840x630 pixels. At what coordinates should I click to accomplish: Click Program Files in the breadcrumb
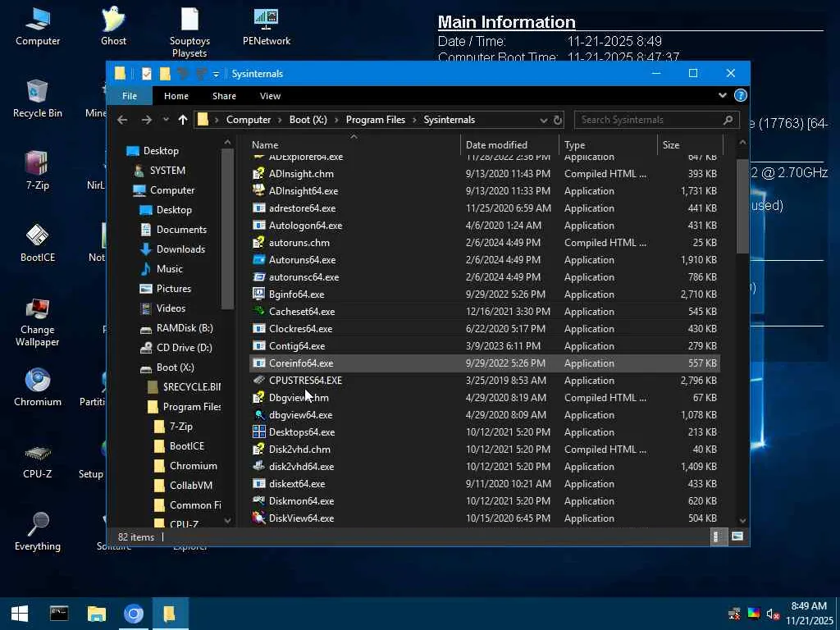pos(376,120)
